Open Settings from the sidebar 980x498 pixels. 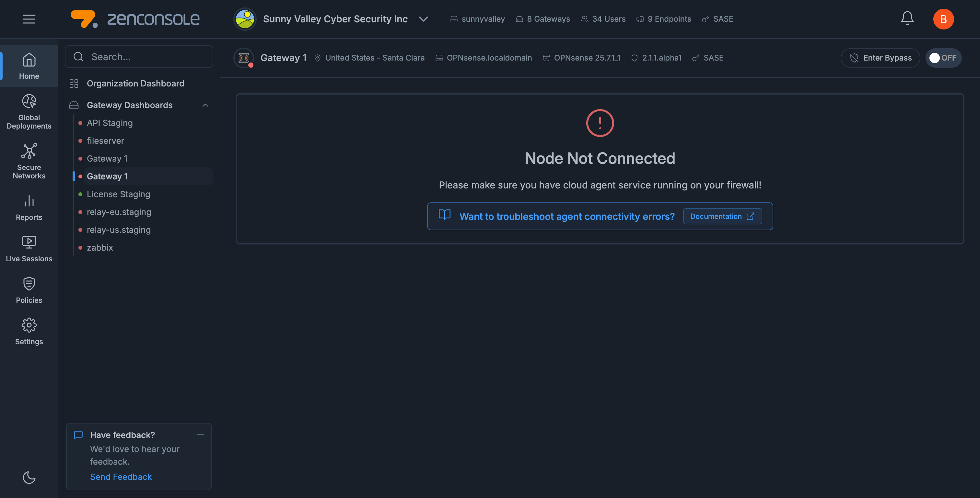coord(29,331)
